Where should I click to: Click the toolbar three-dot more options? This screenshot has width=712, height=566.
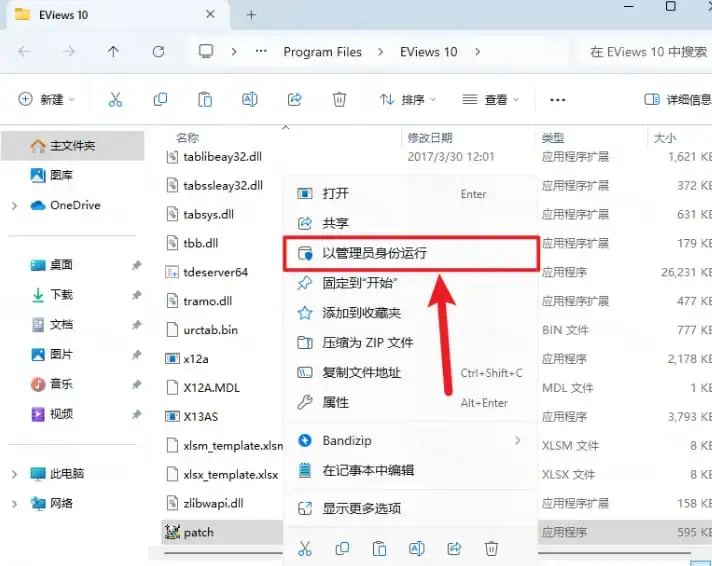[x=557, y=99]
